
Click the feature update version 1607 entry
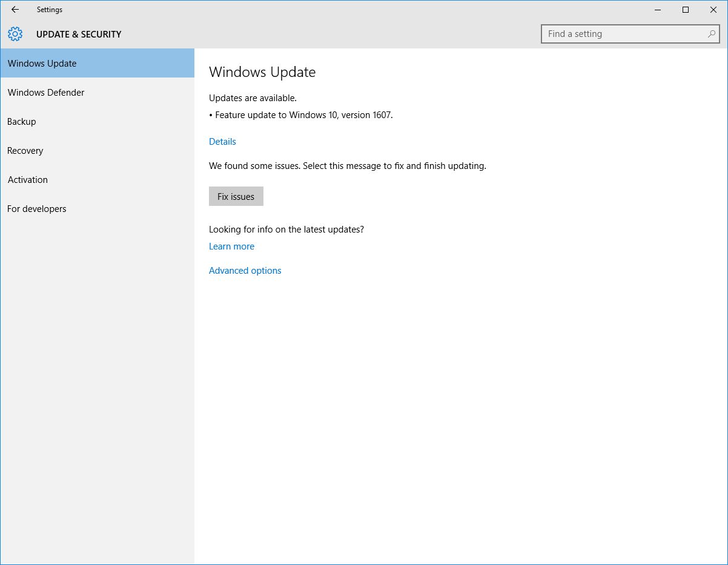click(x=301, y=114)
